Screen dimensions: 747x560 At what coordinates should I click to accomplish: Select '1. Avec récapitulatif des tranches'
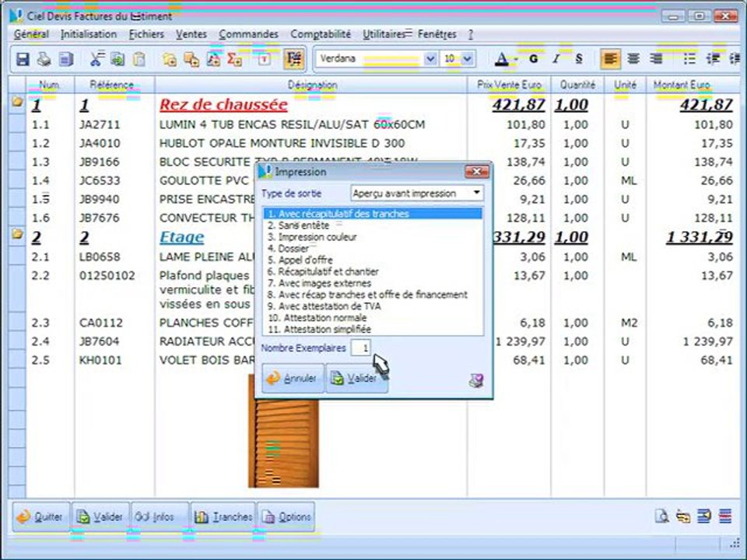[x=373, y=214]
